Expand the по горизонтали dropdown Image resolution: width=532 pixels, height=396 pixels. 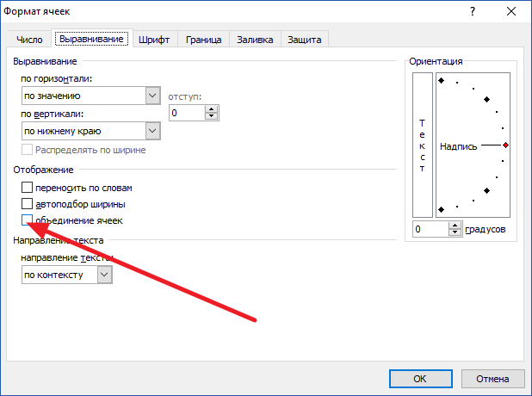coord(153,96)
